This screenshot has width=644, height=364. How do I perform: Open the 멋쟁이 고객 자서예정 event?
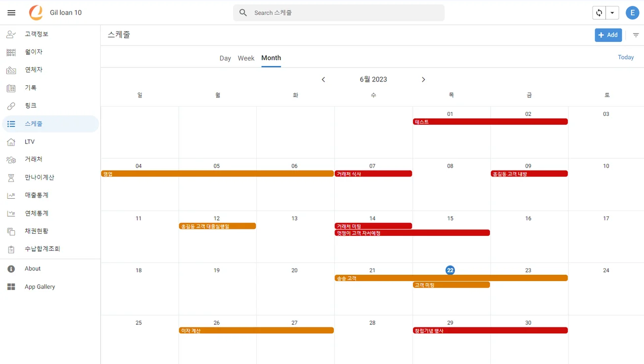point(412,233)
